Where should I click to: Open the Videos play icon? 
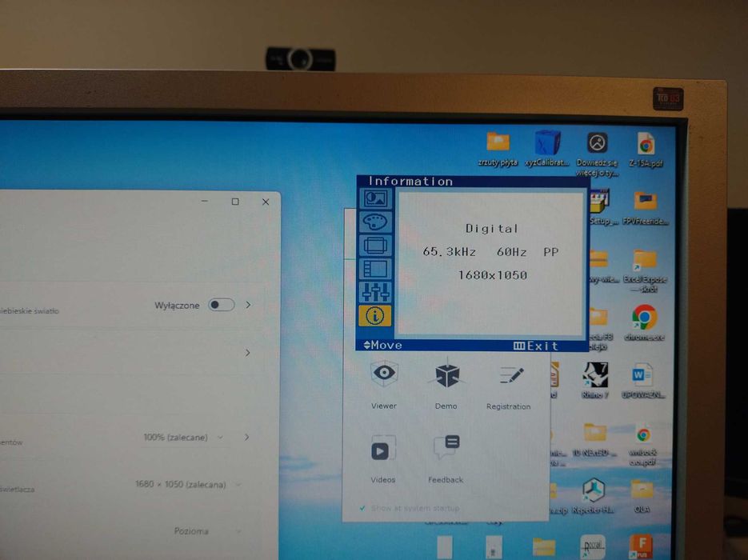tap(382, 449)
